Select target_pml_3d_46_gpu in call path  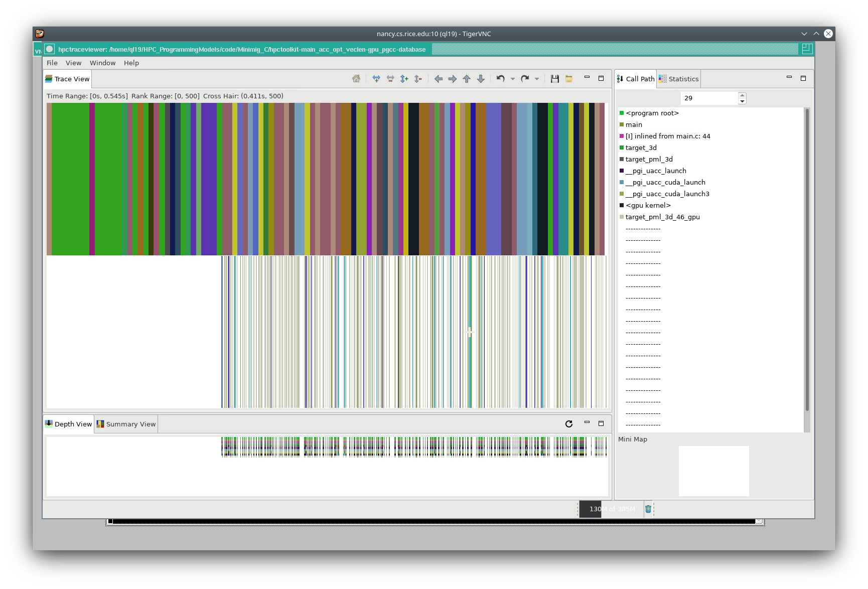click(x=662, y=217)
